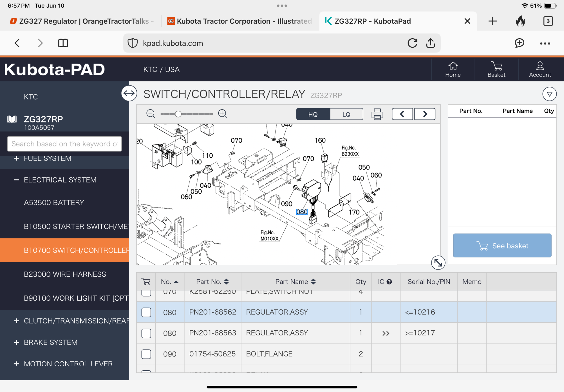The image size is (564, 392).
Task: Expand the FUEL SYSTEM section
Action: (x=17, y=159)
